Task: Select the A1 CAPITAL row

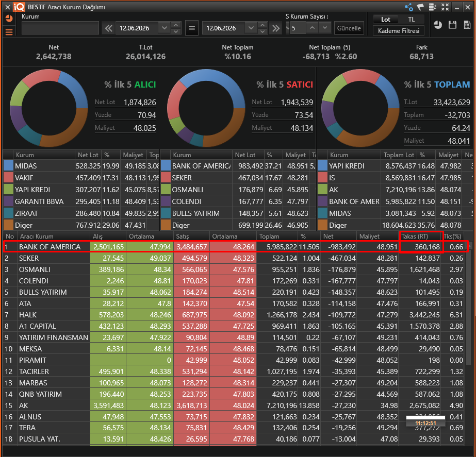Action: pyautogui.click(x=234, y=326)
